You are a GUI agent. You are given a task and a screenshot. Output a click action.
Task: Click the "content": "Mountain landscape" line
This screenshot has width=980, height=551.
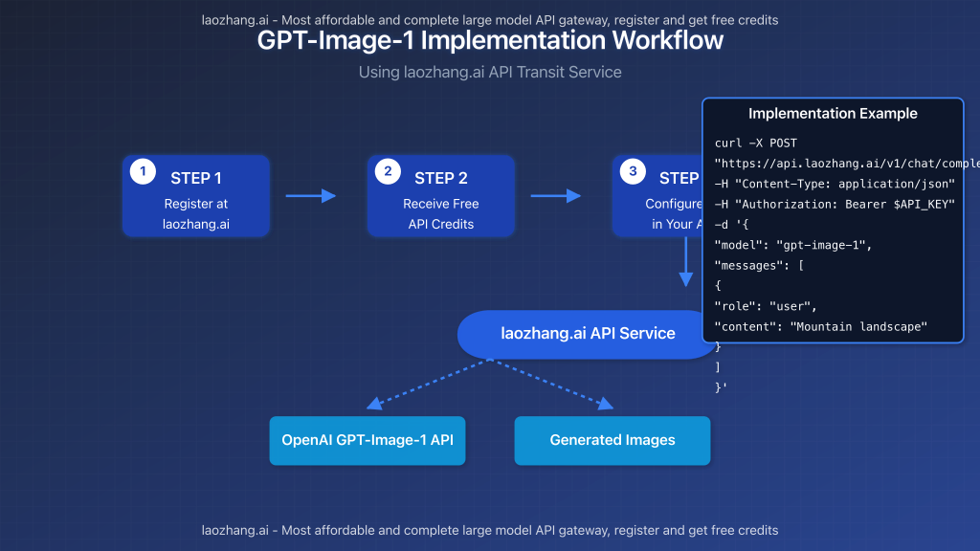[x=820, y=327]
